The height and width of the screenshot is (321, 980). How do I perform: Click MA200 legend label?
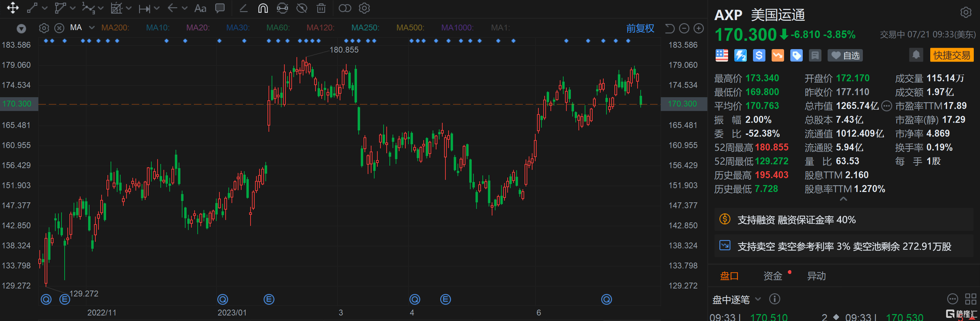click(115, 28)
